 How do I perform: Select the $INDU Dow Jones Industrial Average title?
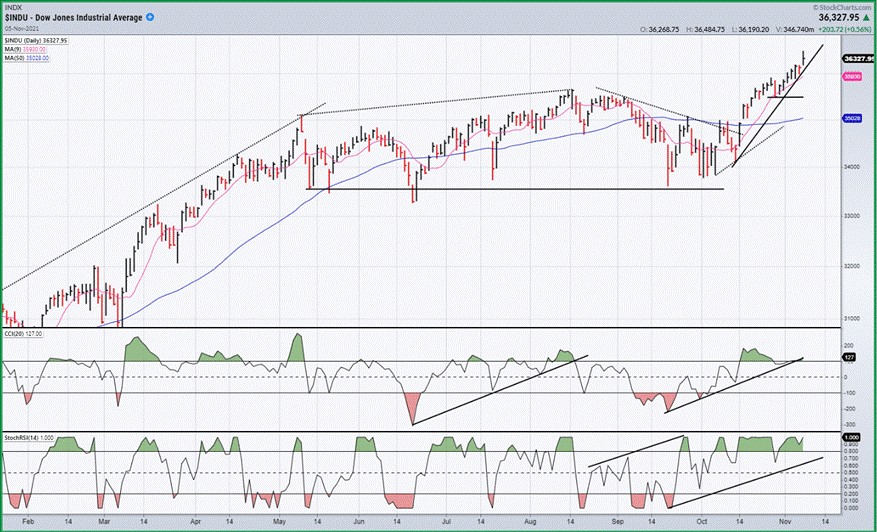73,18
